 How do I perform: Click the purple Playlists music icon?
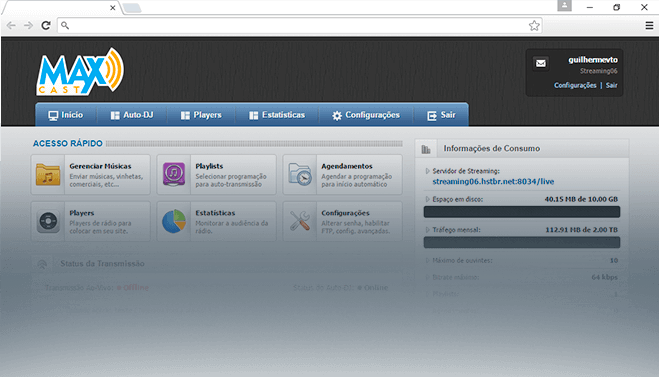[174, 174]
